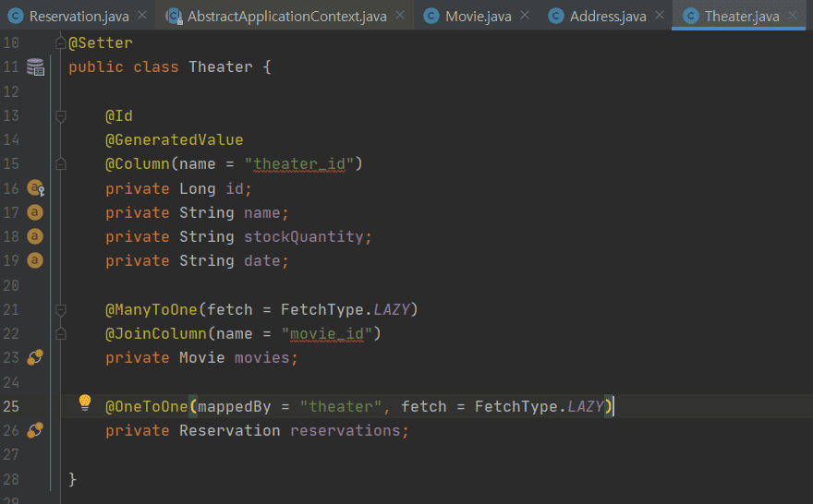Close the Movie.java tab

tap(524, 17)
